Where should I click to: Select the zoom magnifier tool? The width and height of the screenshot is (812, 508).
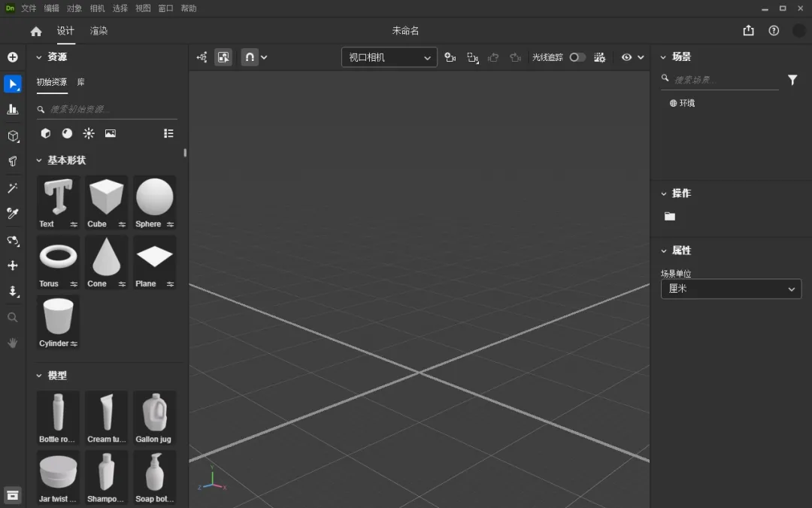point(13,318)
